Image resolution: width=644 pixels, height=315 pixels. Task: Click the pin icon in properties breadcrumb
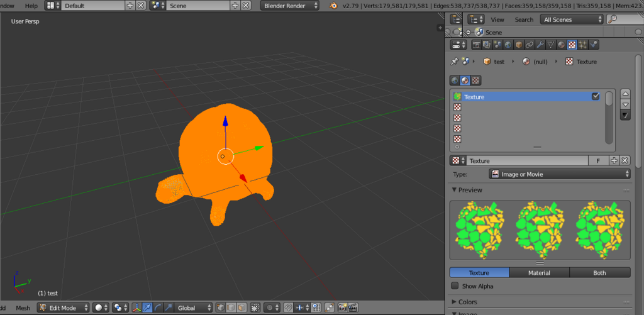coord(454,62)
